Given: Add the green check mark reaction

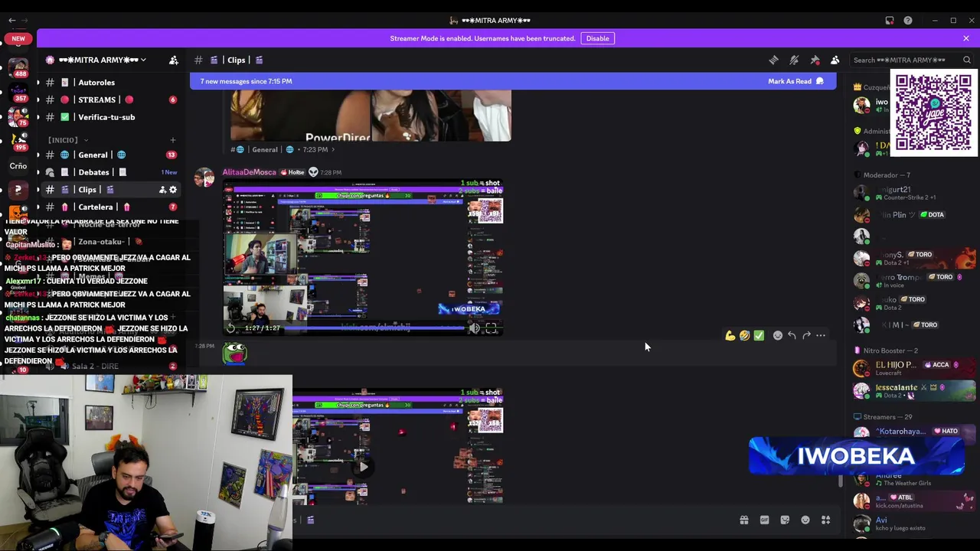Looking at the screenshot, I should [759, 335].
